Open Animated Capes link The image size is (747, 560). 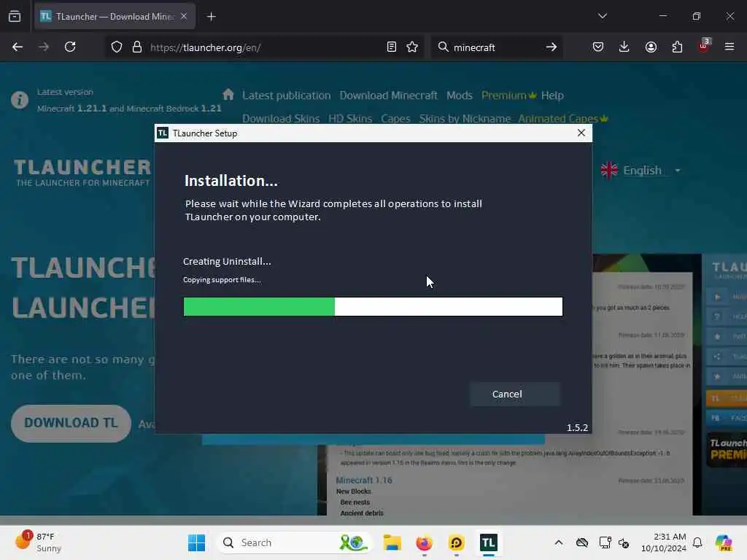click(563, 119)
